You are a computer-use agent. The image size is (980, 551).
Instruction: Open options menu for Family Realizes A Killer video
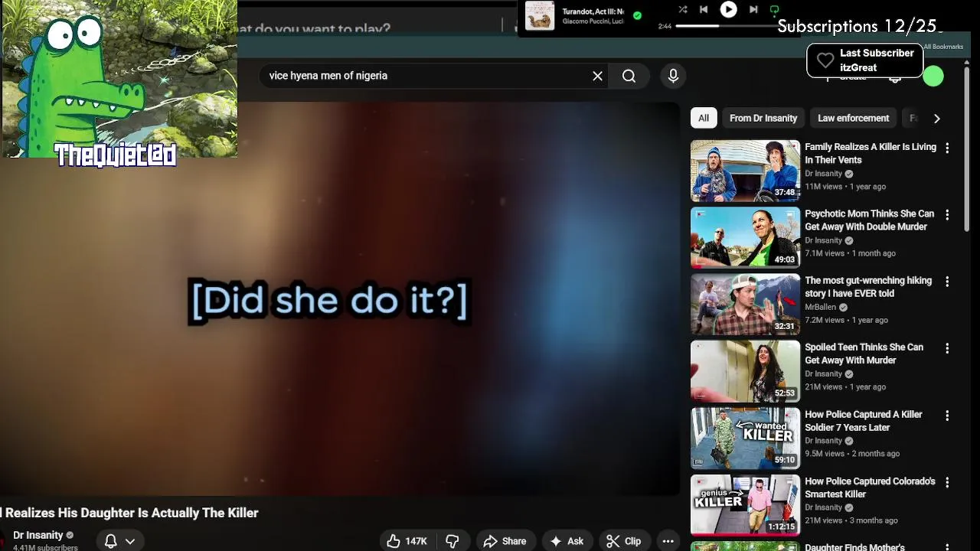[x=947, y=148]
